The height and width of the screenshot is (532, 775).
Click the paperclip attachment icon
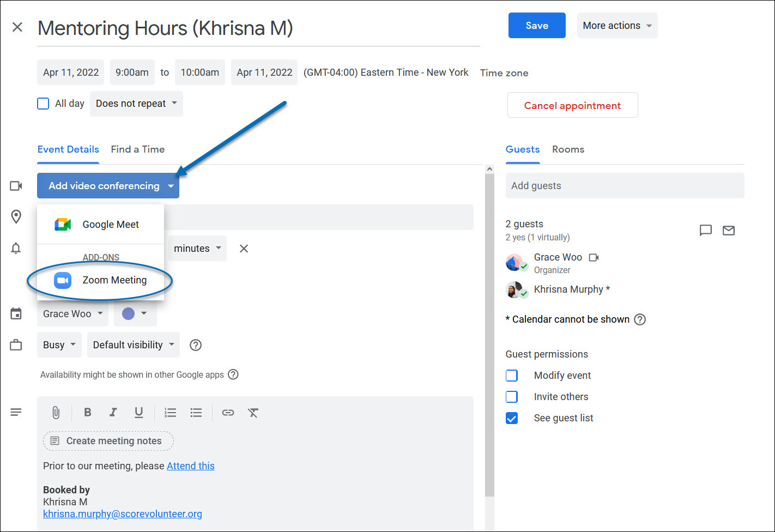tap(56, 413)
